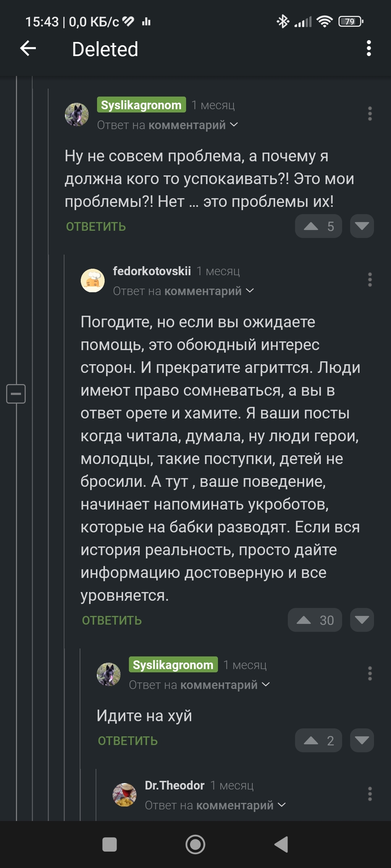Tap the back arrow in header
This screenshot has height=868, width=391.
point(28,48)
